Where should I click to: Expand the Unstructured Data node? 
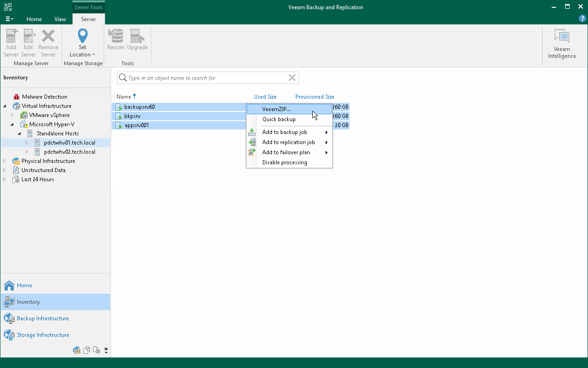(x=5, y=170)
